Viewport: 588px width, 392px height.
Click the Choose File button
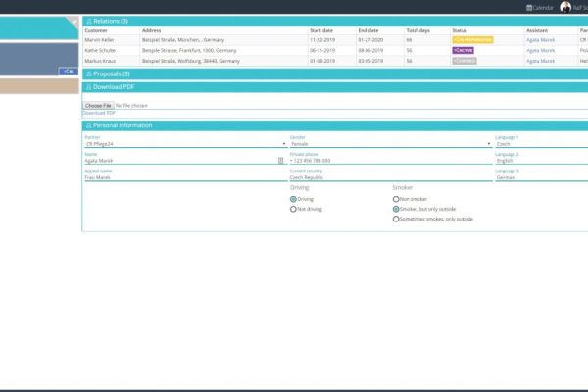click(98, 106)
